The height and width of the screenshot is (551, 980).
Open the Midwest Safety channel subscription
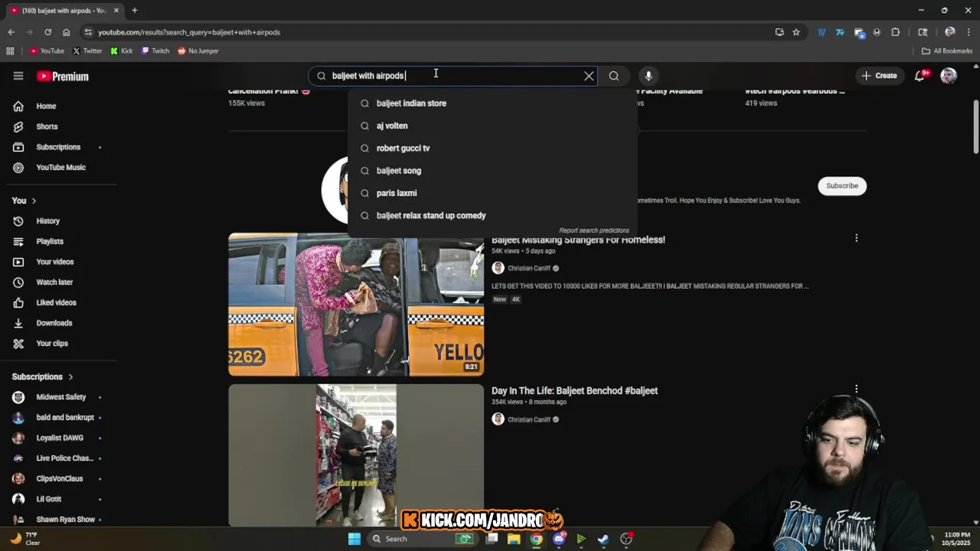pos(61,397)
